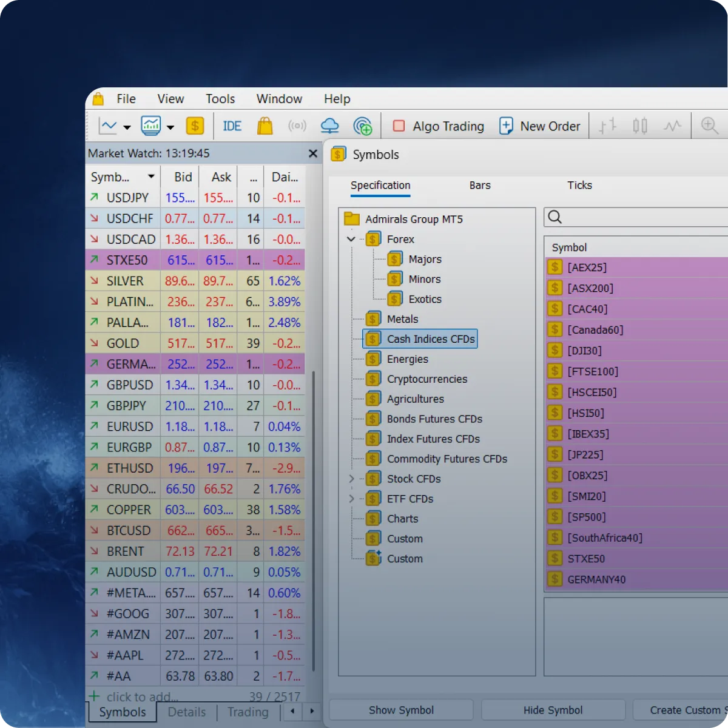Expand the Stock CFDs tree node
This screenshot has width=728, height=728.
pyautogui.click(x=351, y=479)
